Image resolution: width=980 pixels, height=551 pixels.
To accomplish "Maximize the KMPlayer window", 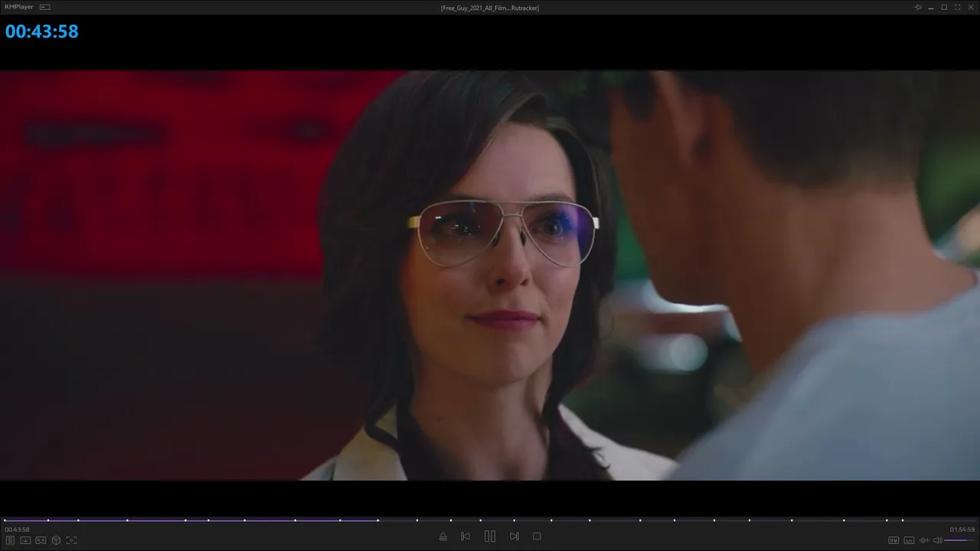I will (944, 8).
